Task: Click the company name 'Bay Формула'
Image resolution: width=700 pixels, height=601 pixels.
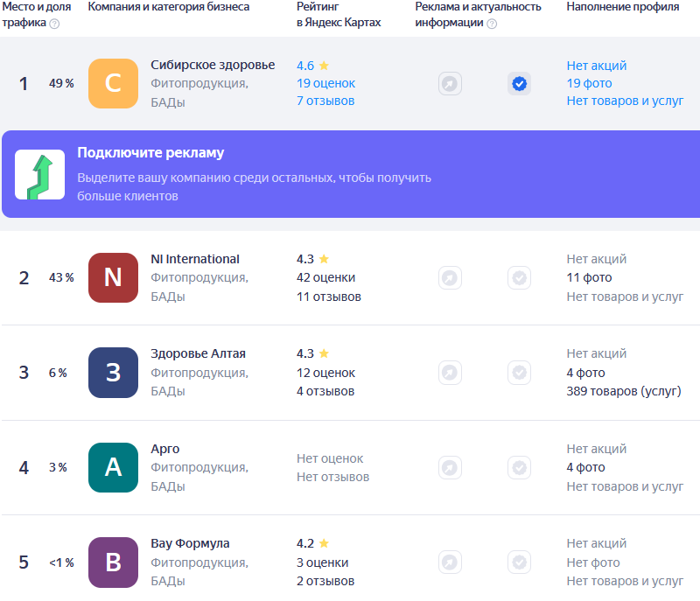Action: click(190, 543)
